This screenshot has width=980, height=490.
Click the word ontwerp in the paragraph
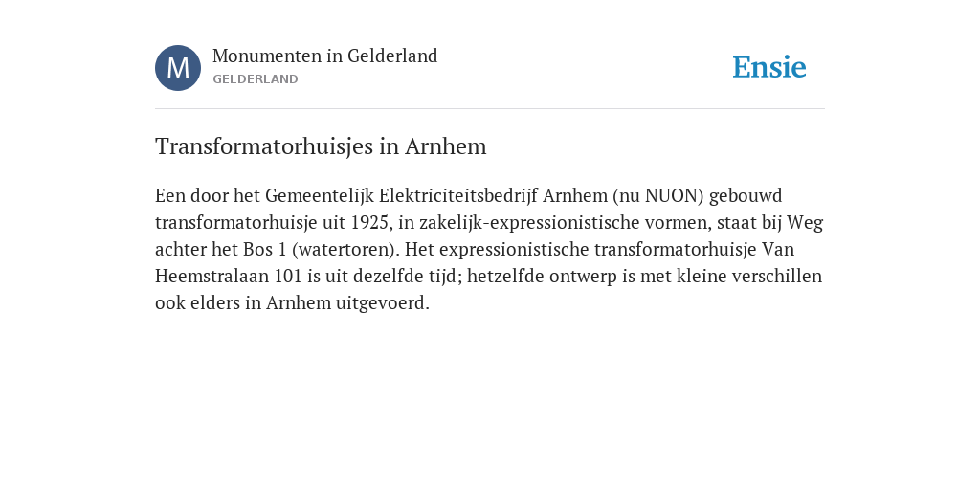click(583, 277)
